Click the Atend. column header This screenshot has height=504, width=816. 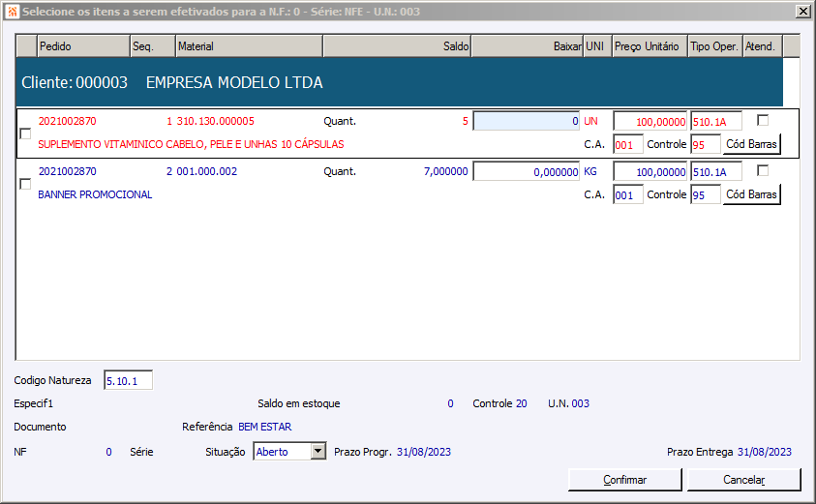pos(763,46)
